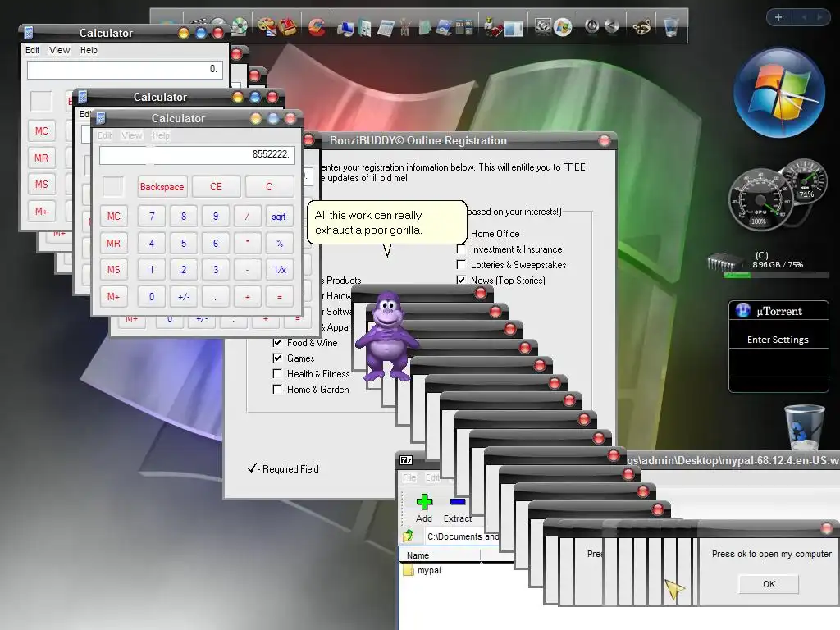The image size is (840, 630).
Task: Check the Investment & Insurance checkbox
Action: [x=461, y=249]
